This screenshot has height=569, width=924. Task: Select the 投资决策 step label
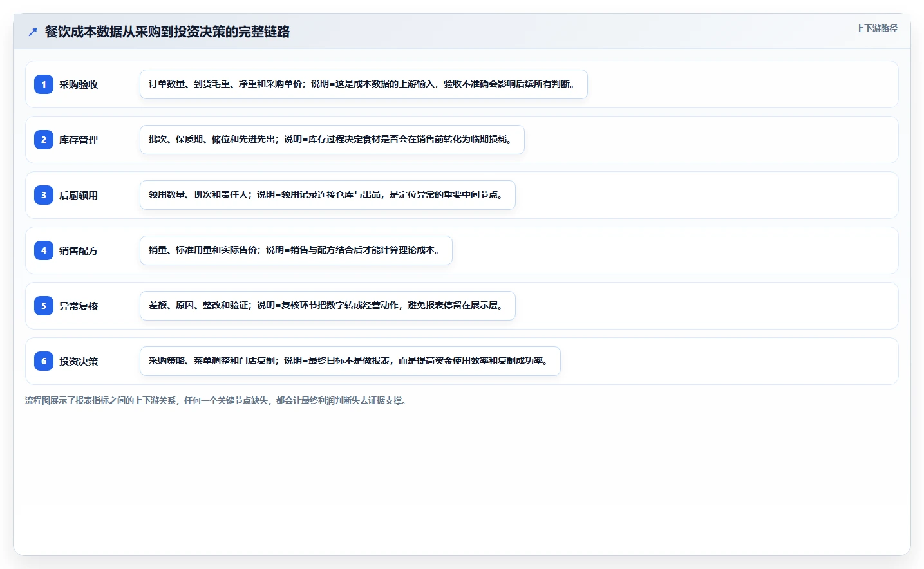[79, 362]
